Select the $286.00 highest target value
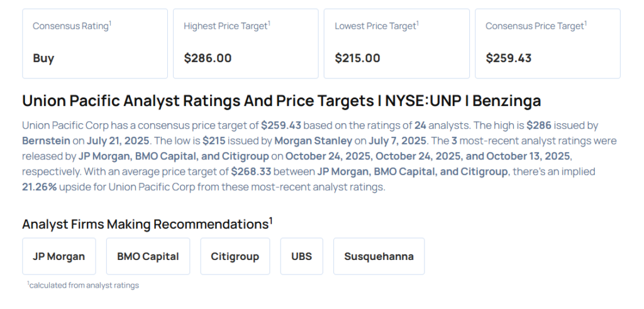644x309 pixels. click(208, 58)
